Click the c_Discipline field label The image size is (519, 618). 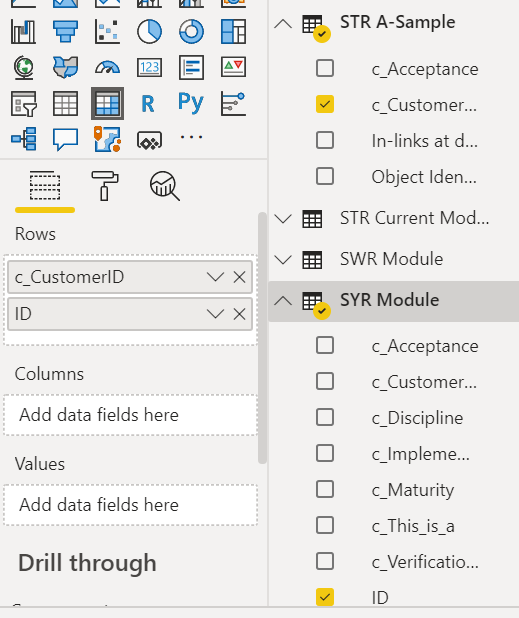click(x=417, y=418)
